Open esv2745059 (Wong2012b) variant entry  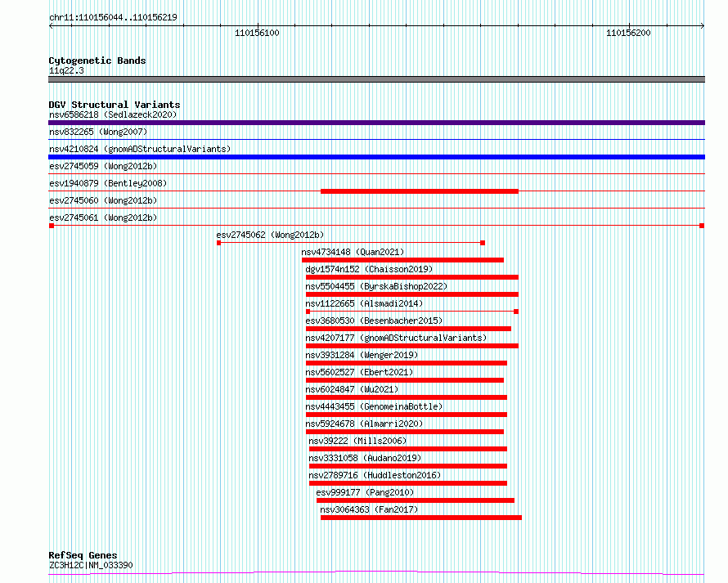(x=103, y=166)
